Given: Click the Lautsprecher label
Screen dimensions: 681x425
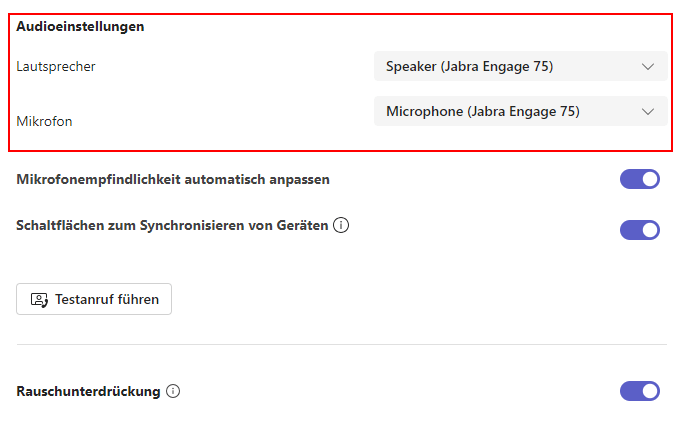Looking at the screenshot, I should point(56,66).
